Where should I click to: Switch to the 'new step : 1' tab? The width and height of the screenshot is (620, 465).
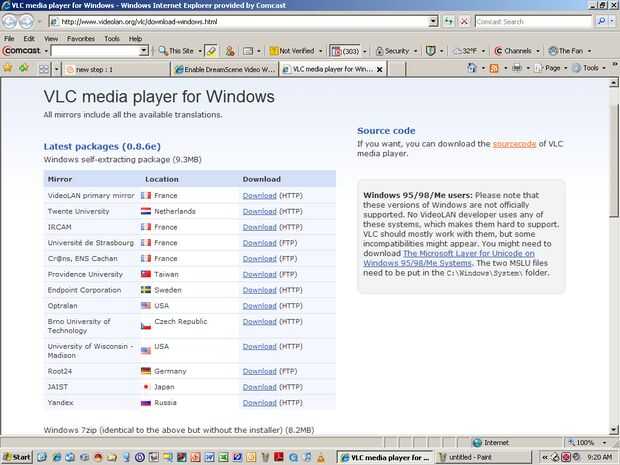click(x=117, y=69)
